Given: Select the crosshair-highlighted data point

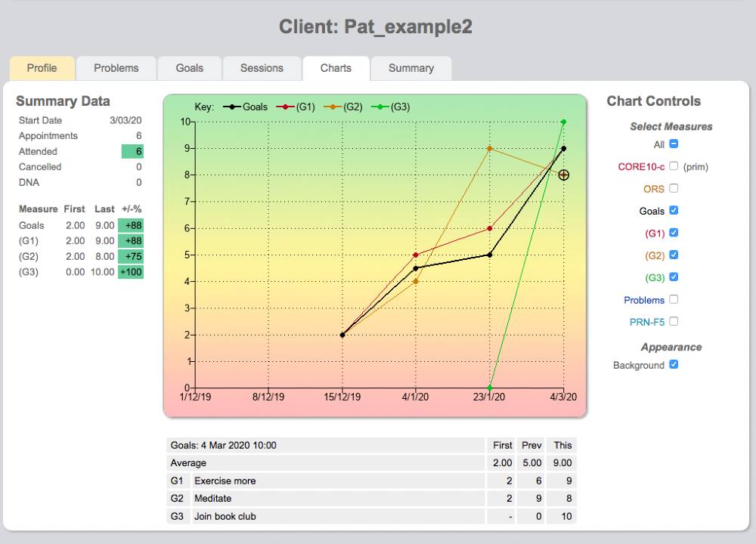Looking at the screenshot, I should pyautogui.click(x=563, y=175).
